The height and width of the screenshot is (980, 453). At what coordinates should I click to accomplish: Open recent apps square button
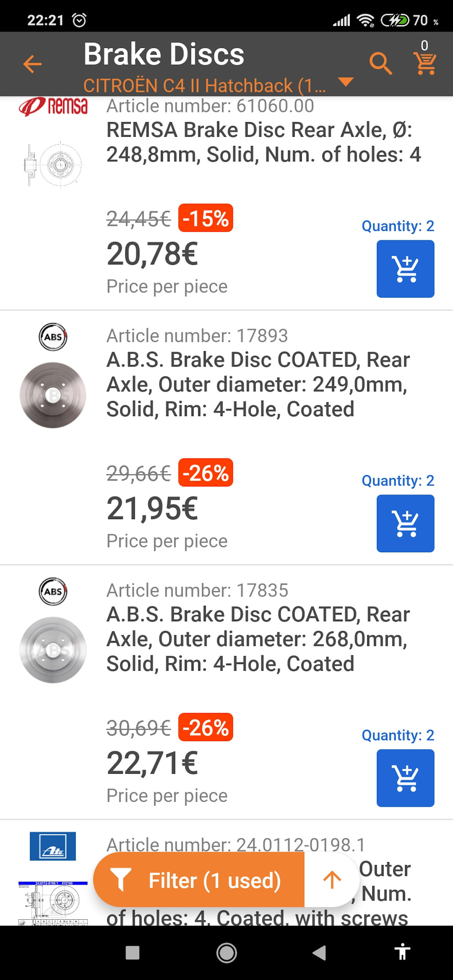point(133,952)
